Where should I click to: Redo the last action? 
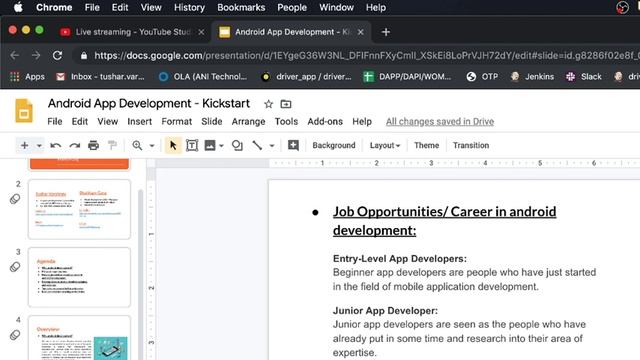click(75, 145)
